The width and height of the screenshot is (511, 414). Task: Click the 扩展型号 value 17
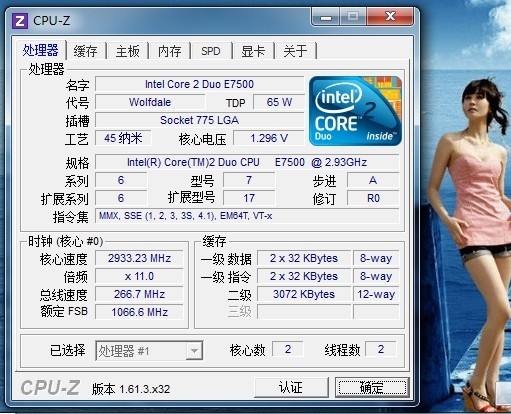(249, 198)
